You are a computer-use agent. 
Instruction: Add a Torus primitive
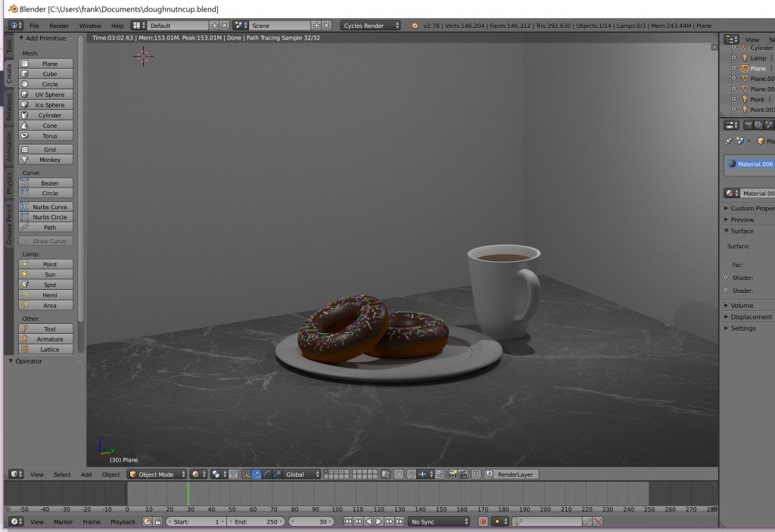pyautogui.click(x=45, y=135)
